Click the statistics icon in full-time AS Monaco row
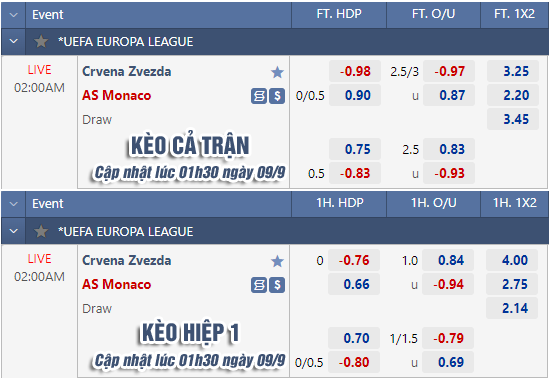This screenshot has height=381, width=551. [x=259, y=96]
